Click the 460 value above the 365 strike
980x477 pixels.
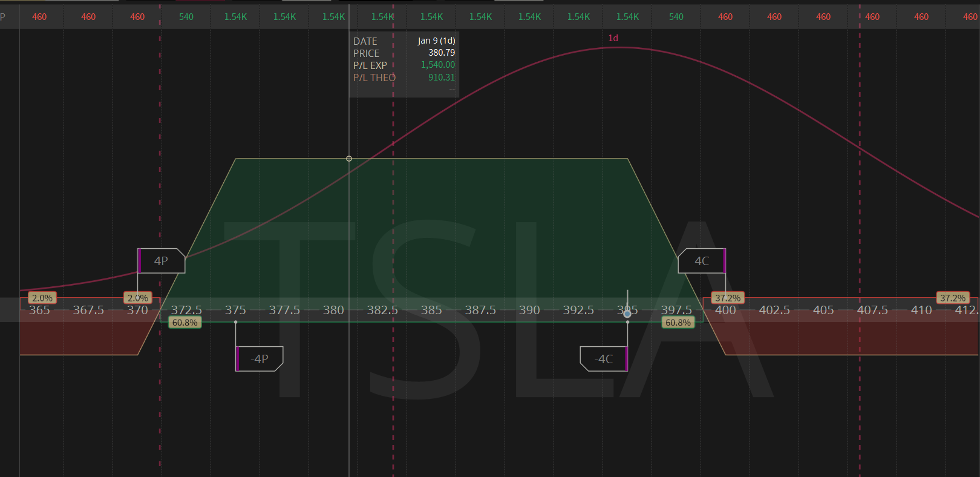coord(39,17)
